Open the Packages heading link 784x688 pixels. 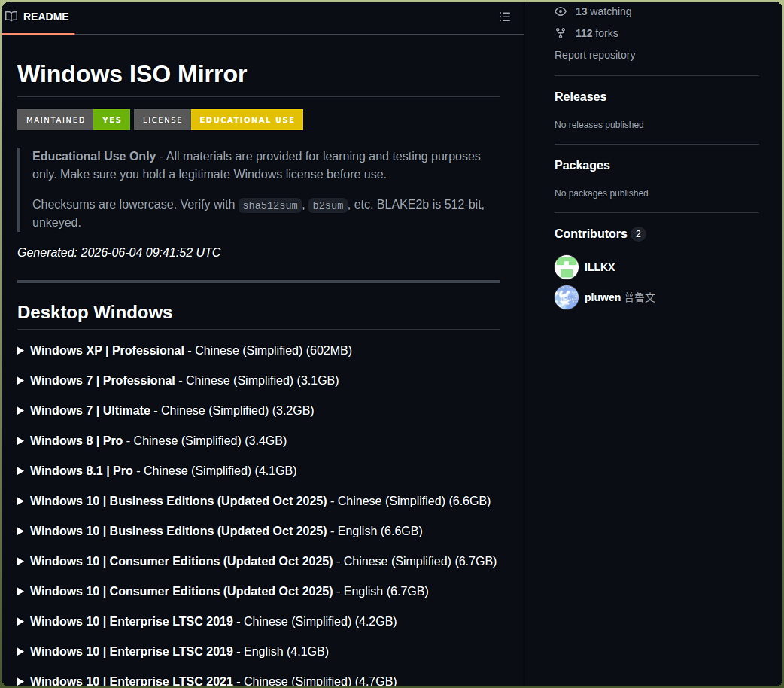pyautogui.click(x=582, y=165)
